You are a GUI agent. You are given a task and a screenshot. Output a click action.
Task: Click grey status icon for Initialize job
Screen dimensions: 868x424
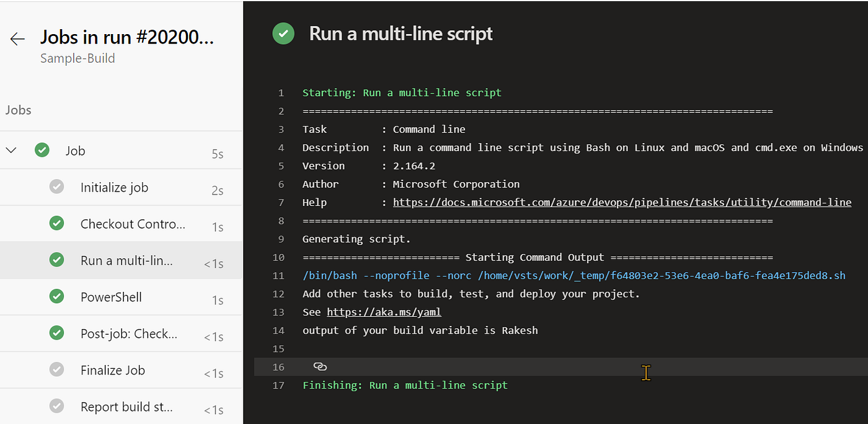(56, 187)
